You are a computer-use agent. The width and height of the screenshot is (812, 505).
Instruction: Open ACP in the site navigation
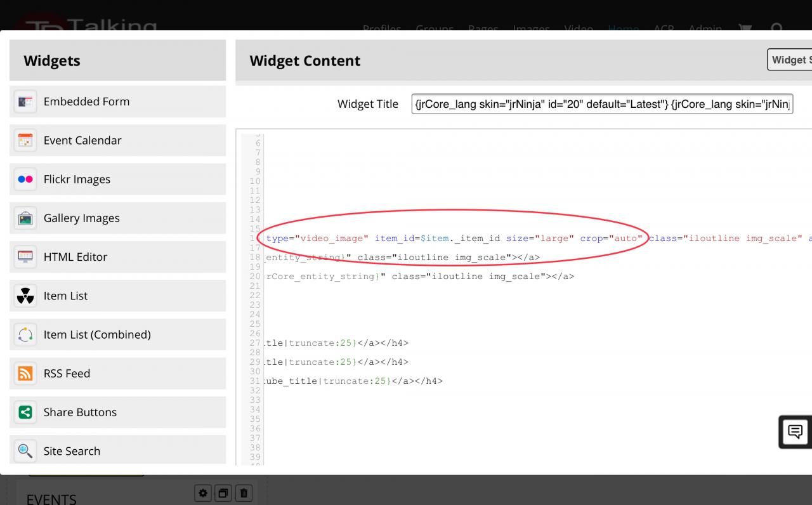(664, 29)
